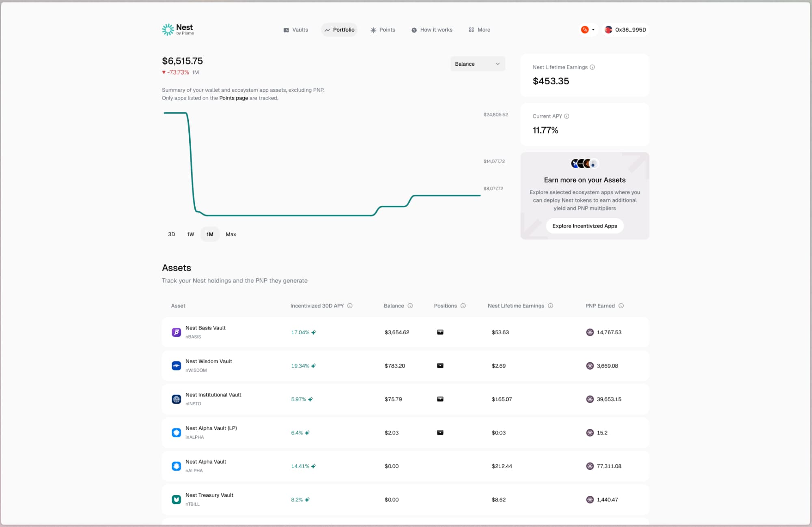Screen dimensions: 812x527
Task: Open the Points navigation tab
Action: pos(383,30)
